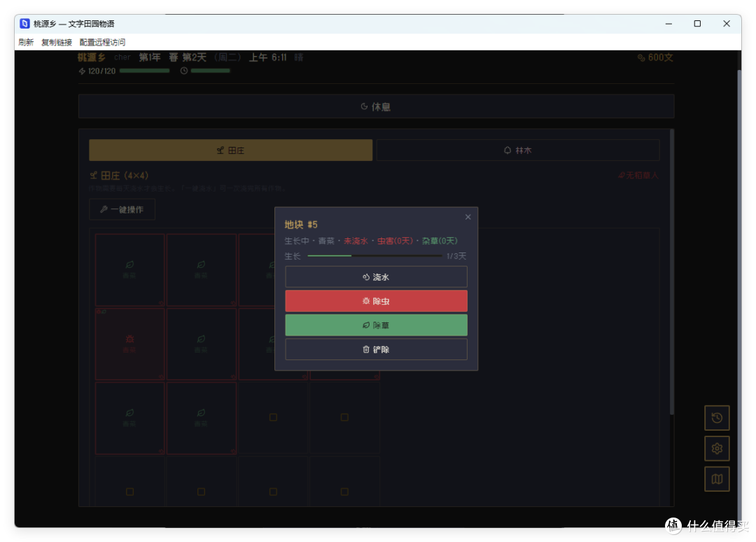
Task: Clear the plot with 铲除
Action: tap(376, 349)
